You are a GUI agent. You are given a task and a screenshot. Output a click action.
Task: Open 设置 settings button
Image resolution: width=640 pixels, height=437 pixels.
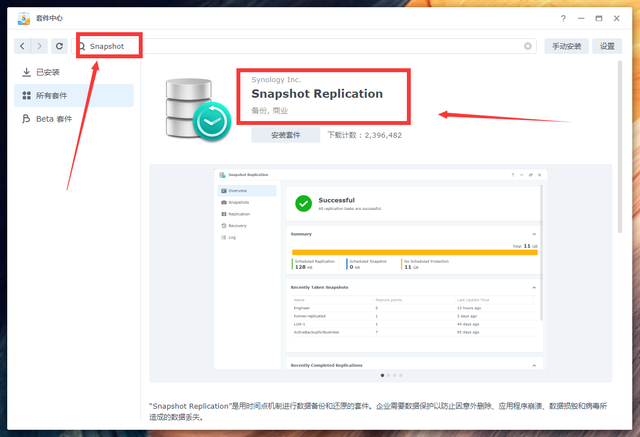point(607,46)
